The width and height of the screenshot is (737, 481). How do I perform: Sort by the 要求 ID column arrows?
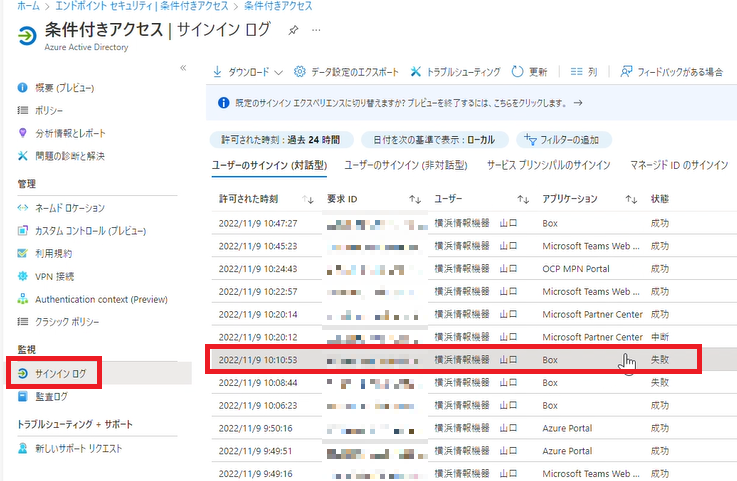415,200
